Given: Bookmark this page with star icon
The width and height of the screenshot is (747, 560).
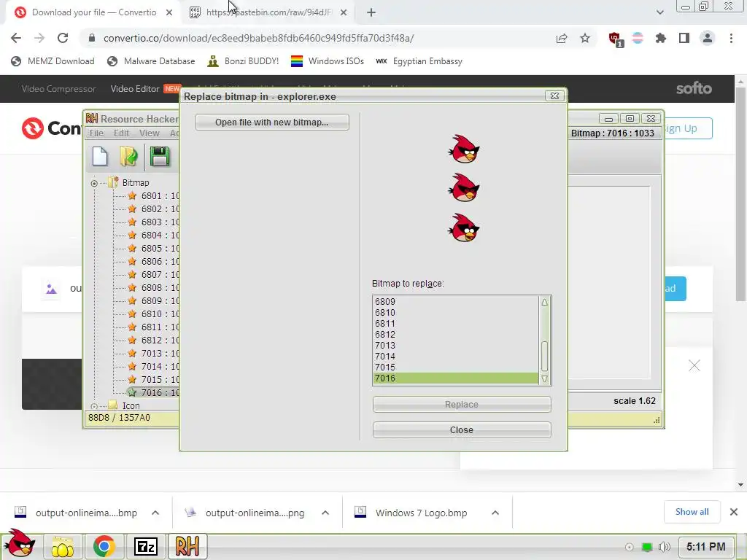Looking at the screenshot, I should 585,39.
